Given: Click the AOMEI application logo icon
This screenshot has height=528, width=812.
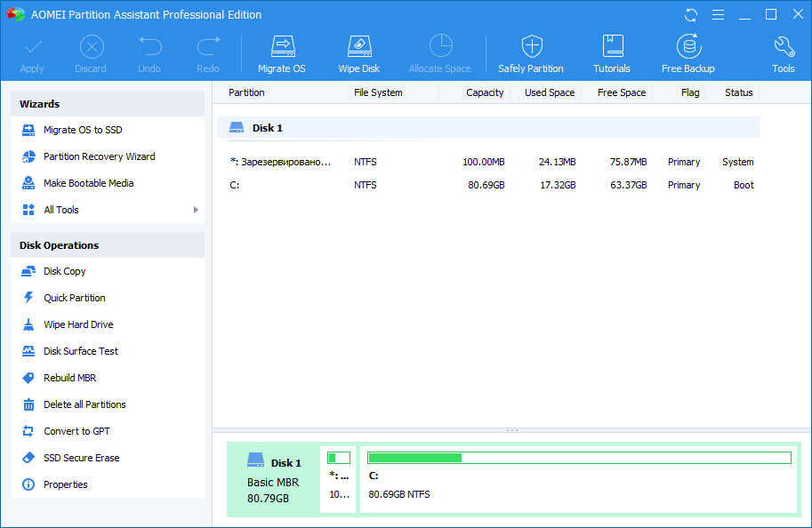Looking at the screenshot, I should (16, 14).
